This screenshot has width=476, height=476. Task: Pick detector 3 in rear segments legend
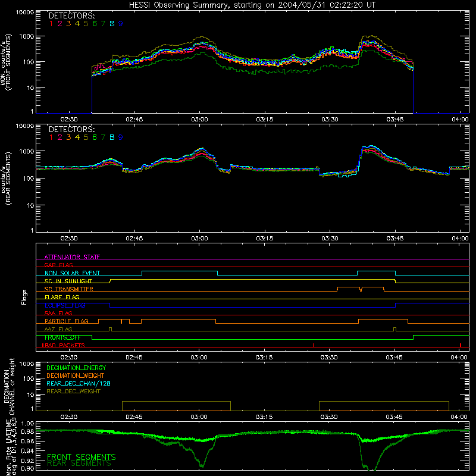pos(68,137)
